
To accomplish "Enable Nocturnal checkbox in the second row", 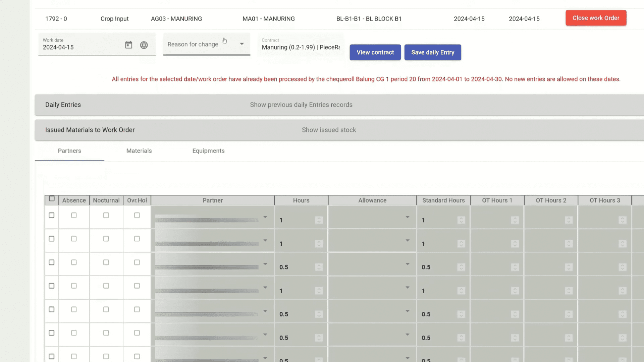I will 106,239.
